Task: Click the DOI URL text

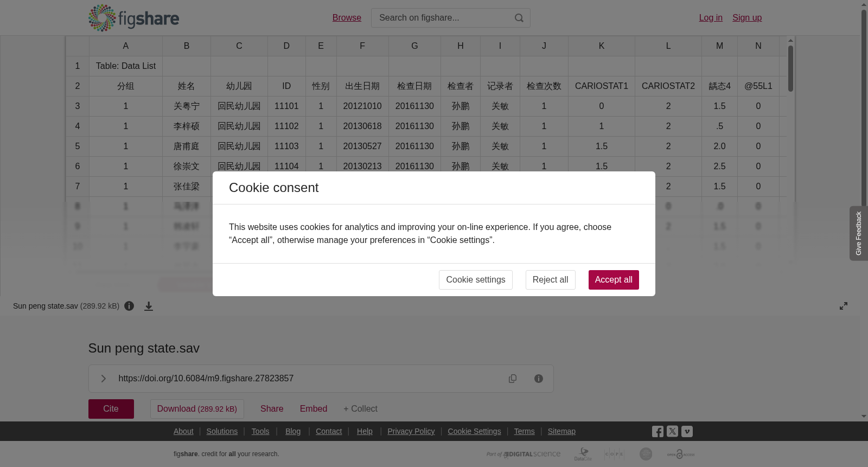Action: coord(206,379)
